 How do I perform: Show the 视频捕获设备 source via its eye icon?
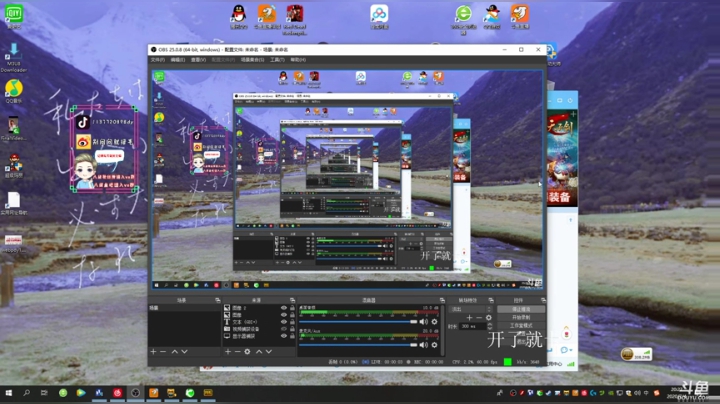[x=284, y=329]
